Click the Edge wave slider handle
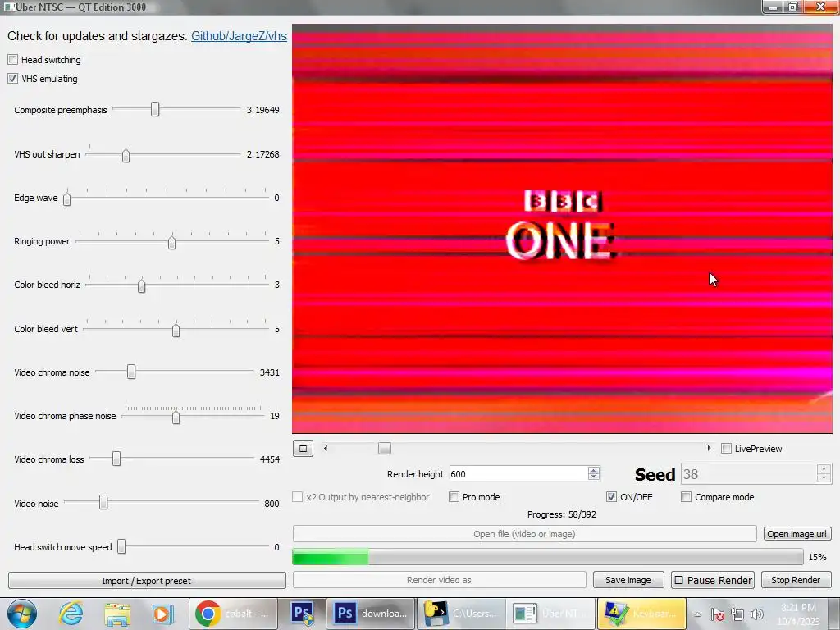The width and height of the screenshot is (840, 630). pyautogui.click(x=67, y=199)
